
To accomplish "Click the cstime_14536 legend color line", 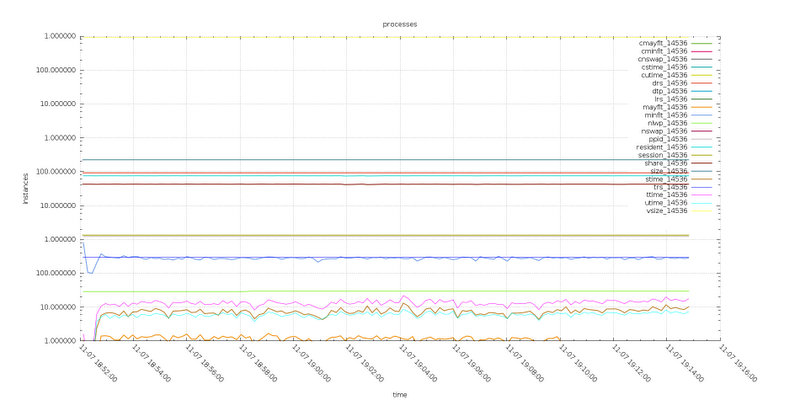I will [700, 67].
